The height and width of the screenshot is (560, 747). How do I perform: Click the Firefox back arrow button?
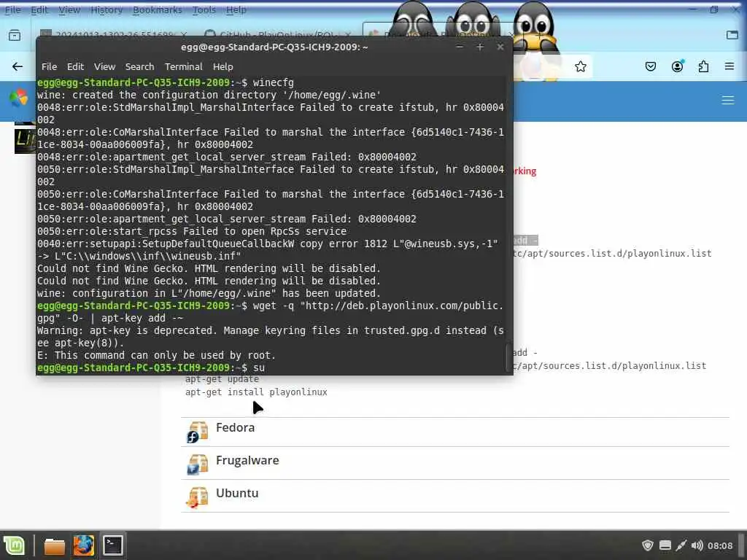(18, 66)
